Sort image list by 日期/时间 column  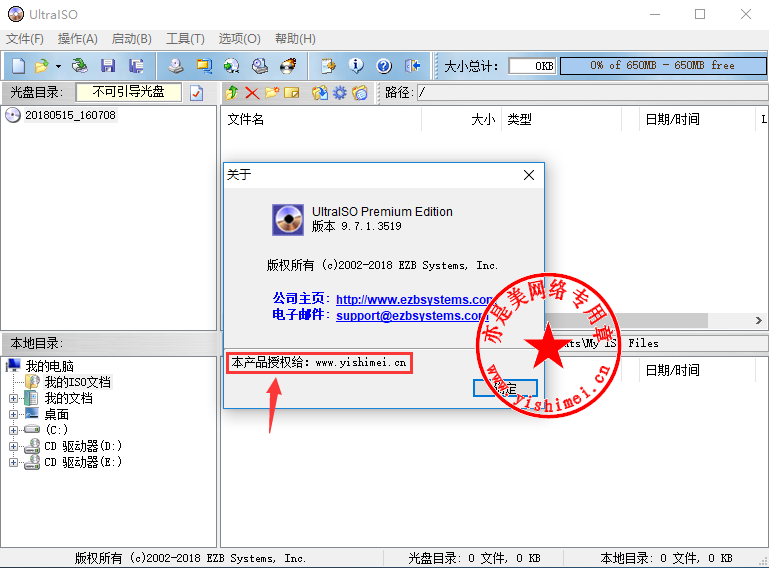pos(672,119)
